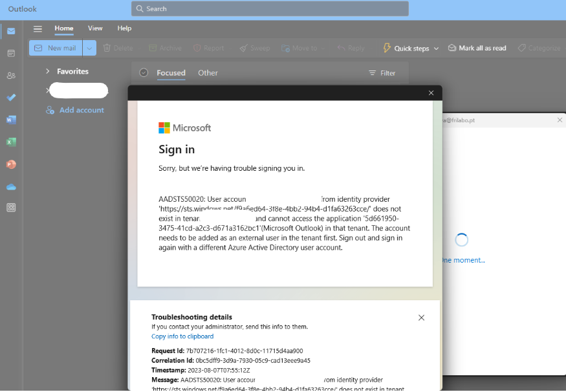Toggle the select all messages circle
Screen dimensions: 566x392
pyautogui.click(x=144, y=72)
